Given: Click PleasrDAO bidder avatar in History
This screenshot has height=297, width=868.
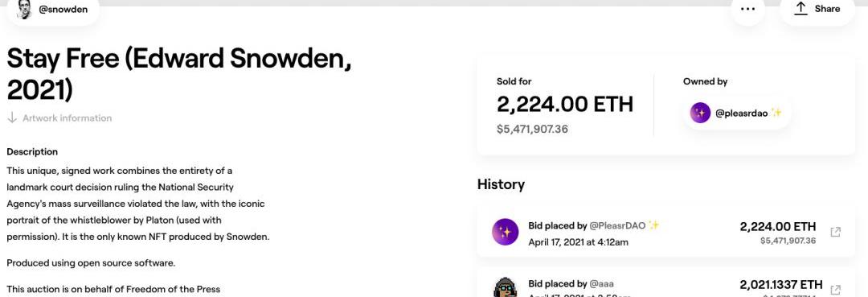Looking at the screenshot, I should [505, 232].
